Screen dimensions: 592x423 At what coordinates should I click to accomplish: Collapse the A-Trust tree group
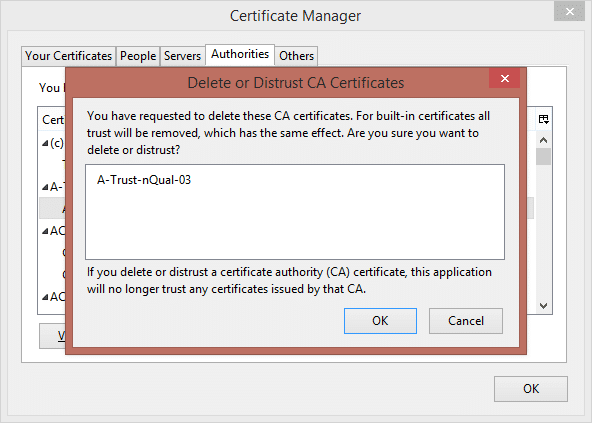(x=45, y=187)
